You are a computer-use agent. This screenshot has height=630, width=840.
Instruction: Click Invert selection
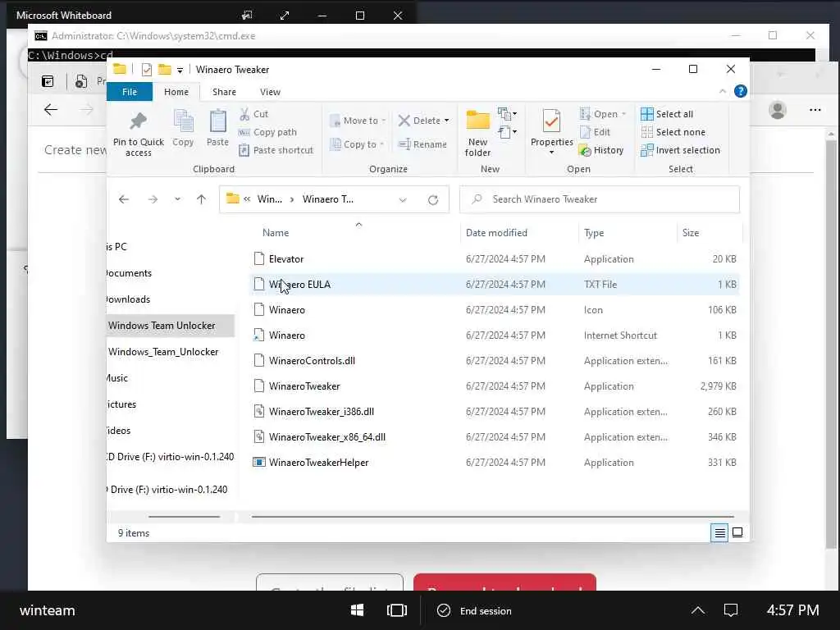click(680, 151)
